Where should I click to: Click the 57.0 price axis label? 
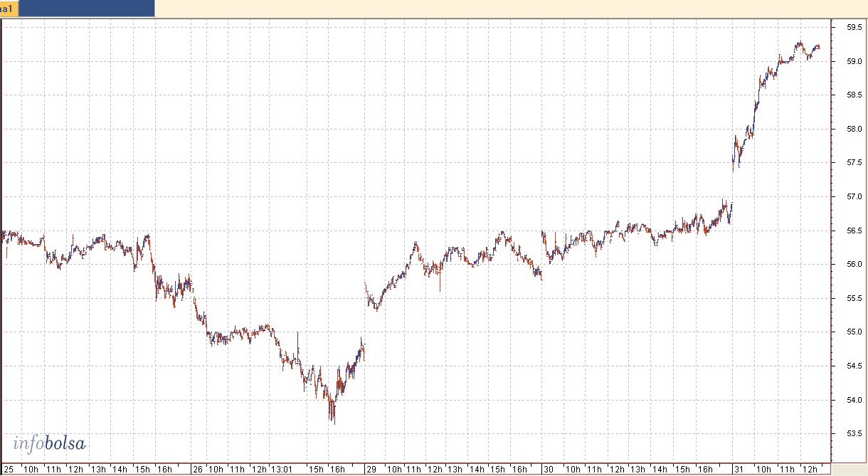[854, 197]
